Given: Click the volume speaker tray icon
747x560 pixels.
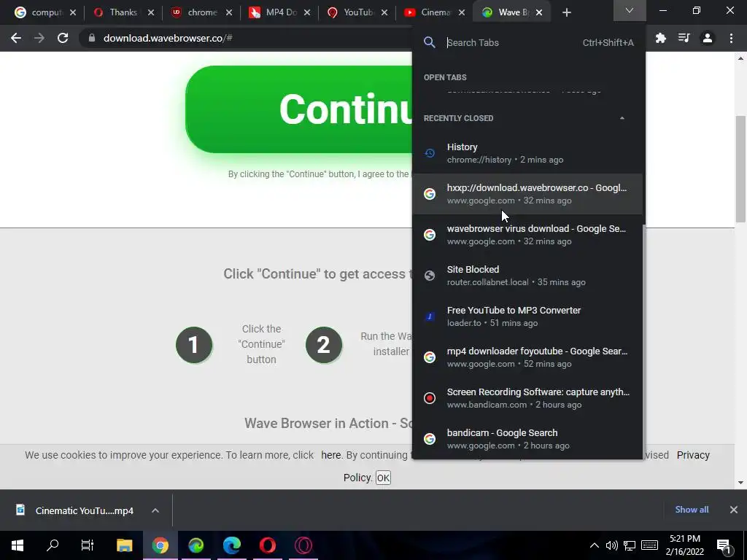Looking at the screenshot, I should coord(612,545).
